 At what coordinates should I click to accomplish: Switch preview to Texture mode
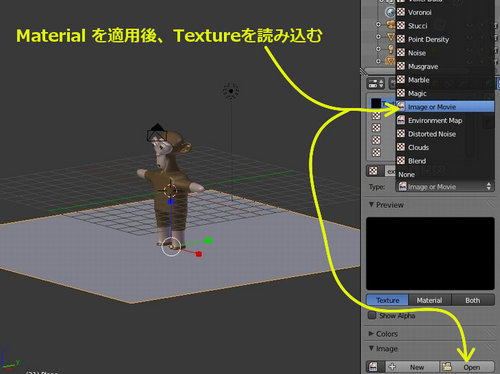(x=387, y=300)
